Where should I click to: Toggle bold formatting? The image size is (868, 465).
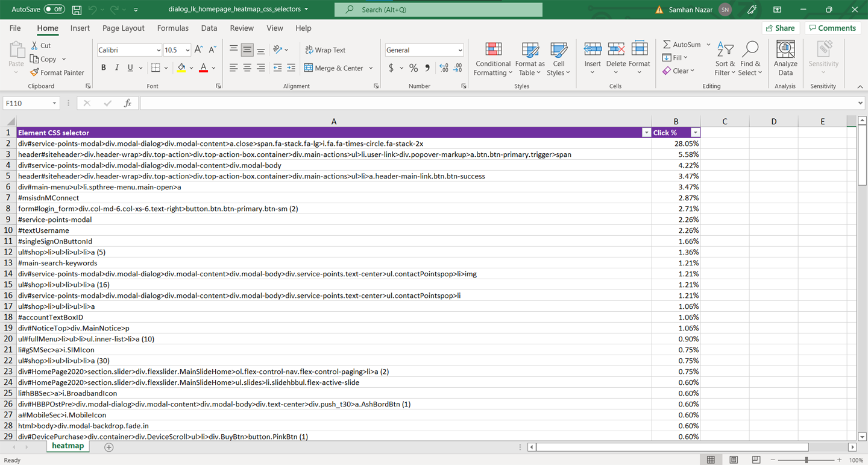tap(103, 68)
